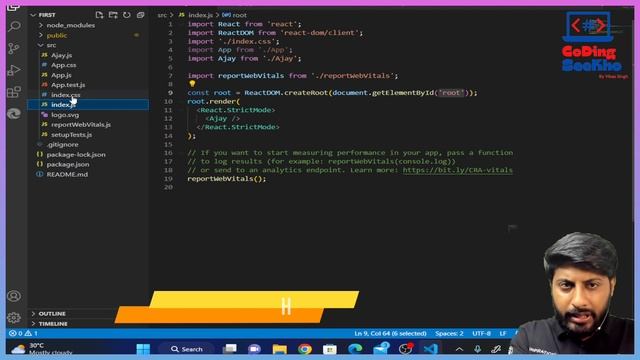Screen dimensions: 640x360
Task: Open Microsoft Store from the taskbar
Action: coord(330,349)
